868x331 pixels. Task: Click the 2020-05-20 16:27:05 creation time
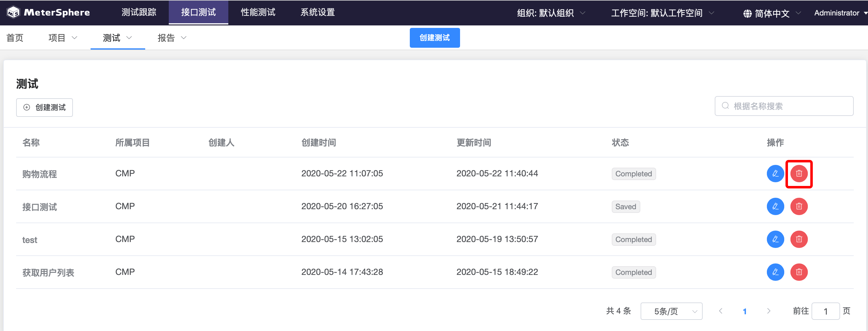click(x=342, y=206)
